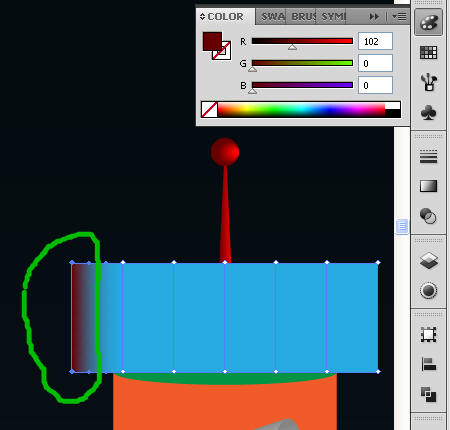Collapse panel group with double arrows
The image size is (450, 430).
coord(374,16)
